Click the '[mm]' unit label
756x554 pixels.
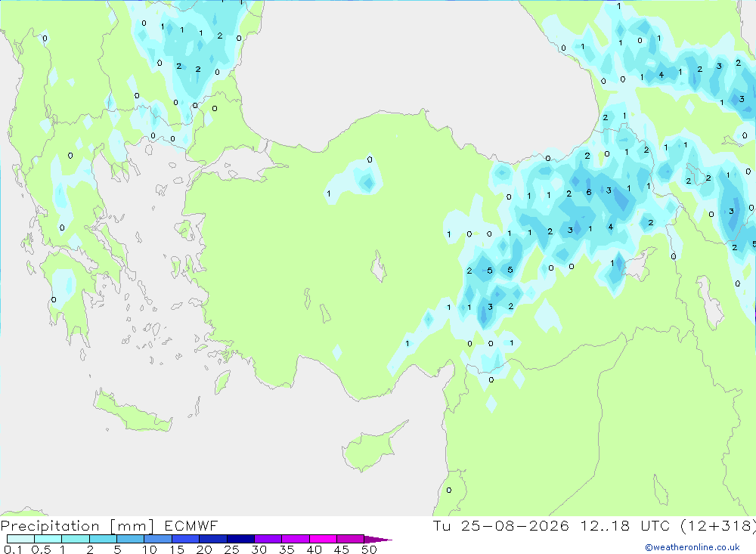tap(132, 526)
